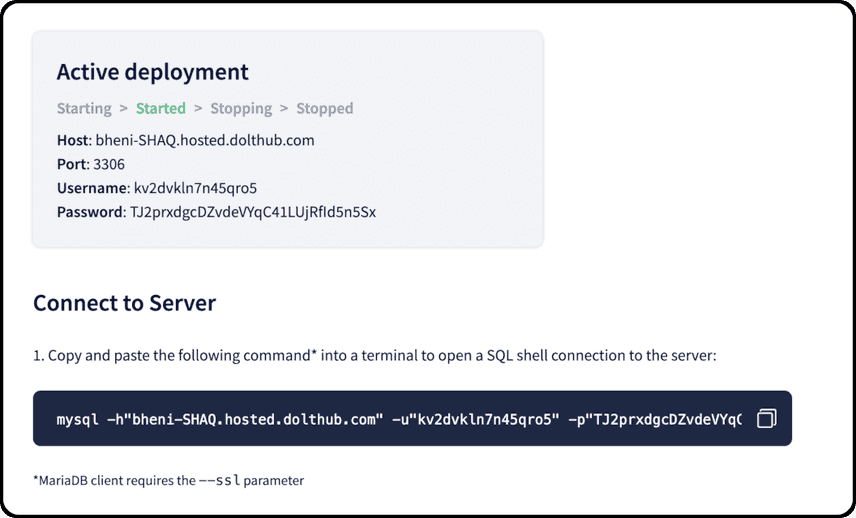Click the port value 3306
The image size is (856, 518).
click(109, 164)
